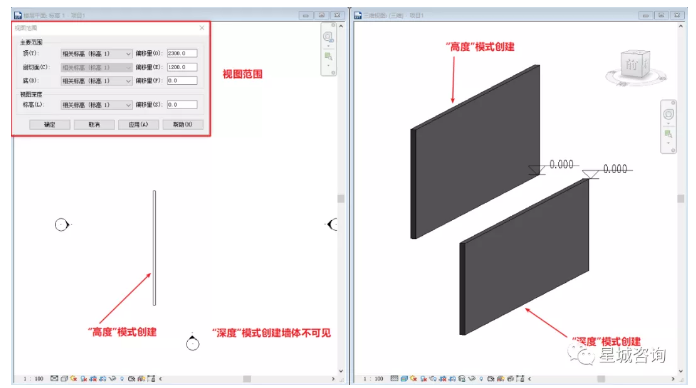The image size is (696, 388).
Task: Toggle Reveal Constraints in 3D view window
Action: pyautogui.click(x=520, y=379)
